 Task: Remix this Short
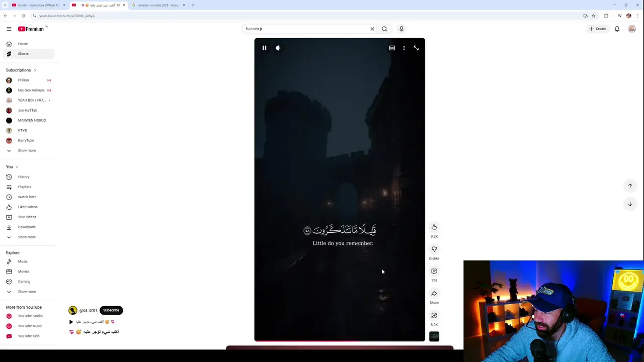click(x=434, y=316)
